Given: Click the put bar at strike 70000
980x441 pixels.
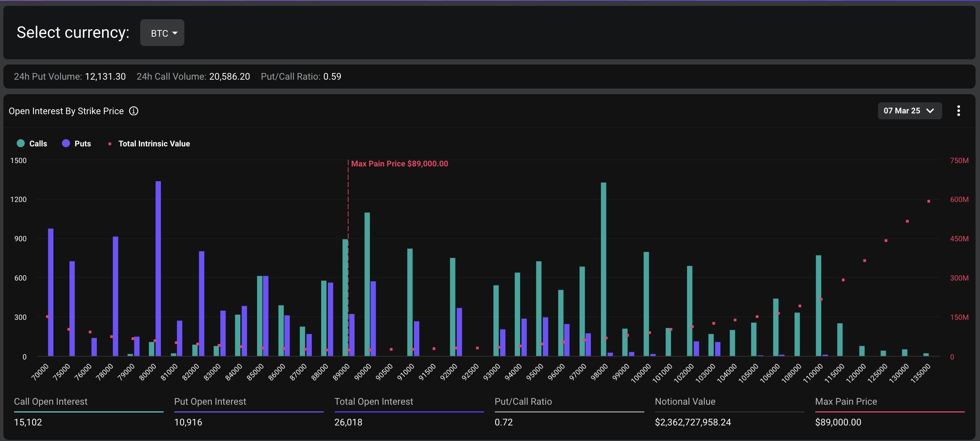Looking at the screenshot, I should (x=50, y=293).
